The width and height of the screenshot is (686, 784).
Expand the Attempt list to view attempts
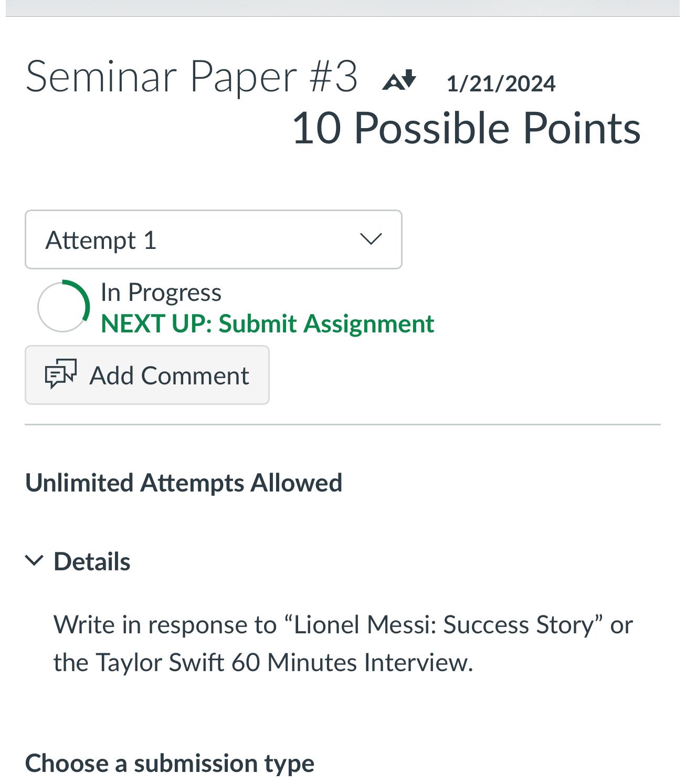point(213,239)
